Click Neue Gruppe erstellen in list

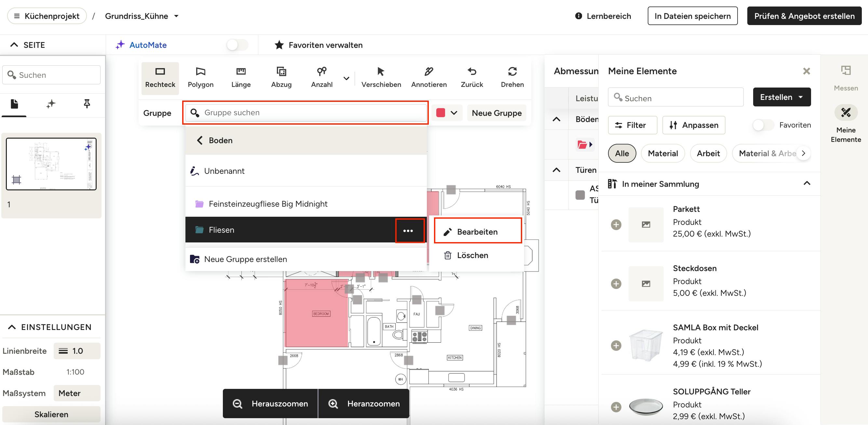(x=306, y=259)
